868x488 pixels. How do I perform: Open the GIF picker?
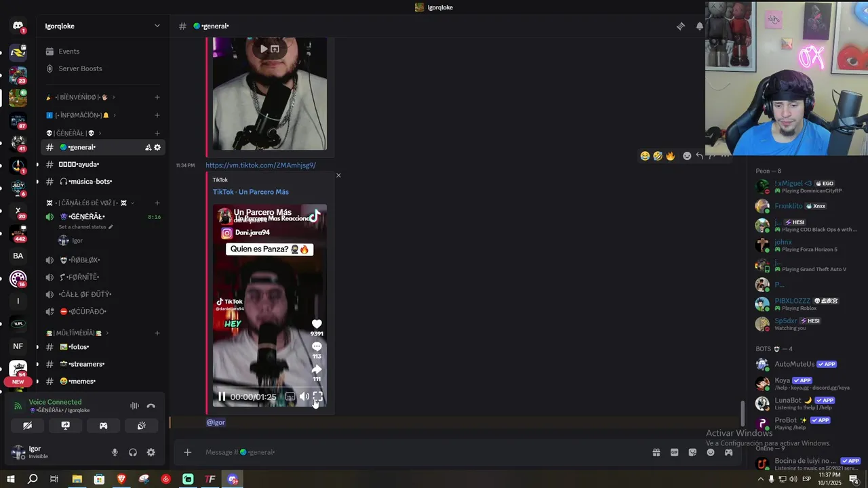pyautogui.click(x=674, y=453)
